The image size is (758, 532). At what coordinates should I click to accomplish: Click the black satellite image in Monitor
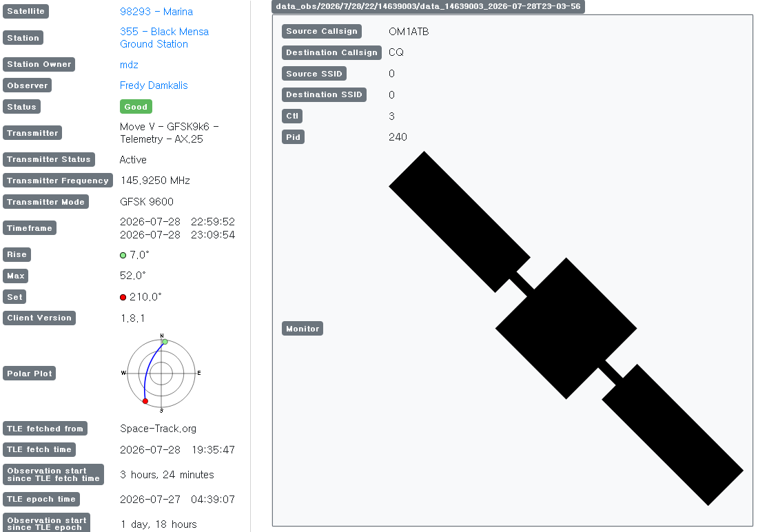pyautogui.click(x=566, y=329)
